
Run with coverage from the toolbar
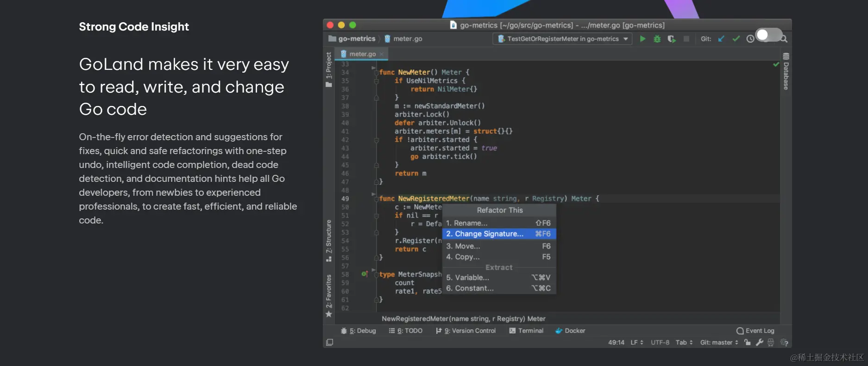coord(672,39)
